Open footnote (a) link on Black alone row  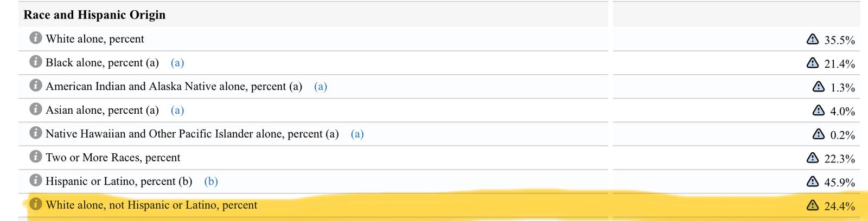click(x=177, y=63)
